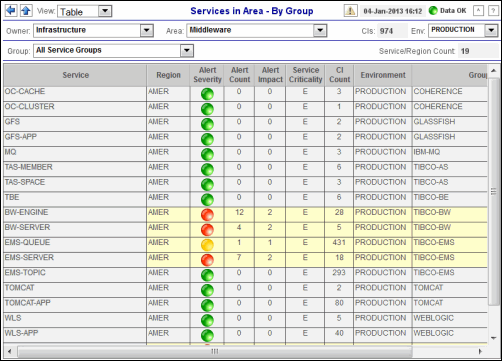Image resolution: width=502 pixels, height=361 pixels.
Task: Click green severity icon for OC-CLUSTER
Action: [207, 109]
